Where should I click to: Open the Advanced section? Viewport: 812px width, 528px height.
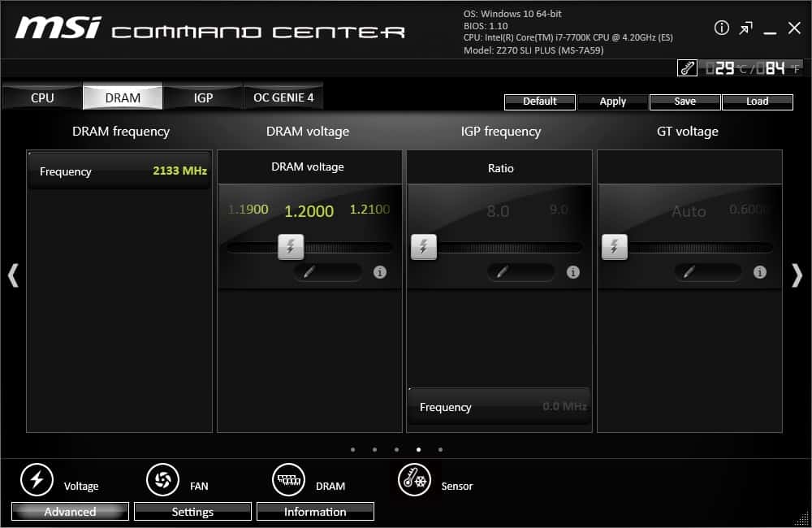pyautogui.click(x=70, y=512)
